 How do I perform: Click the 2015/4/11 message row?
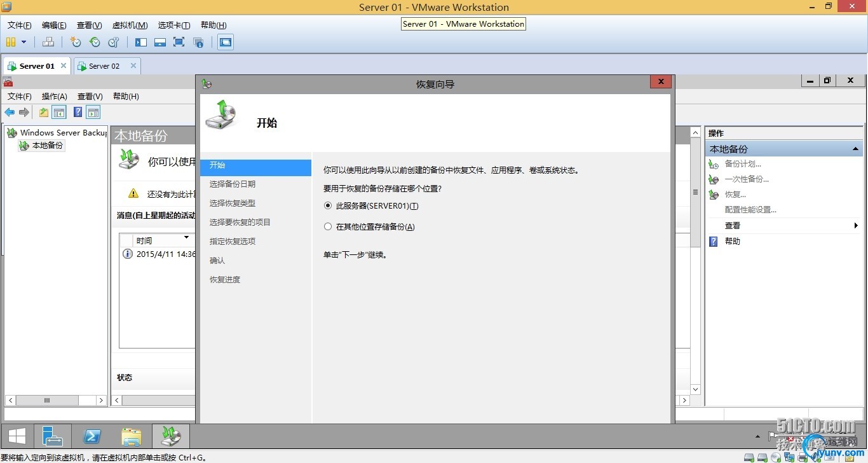click(x=158, y=254)
